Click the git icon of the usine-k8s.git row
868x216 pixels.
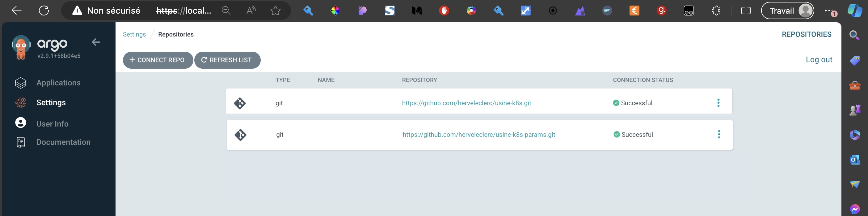tap(240, 103)
